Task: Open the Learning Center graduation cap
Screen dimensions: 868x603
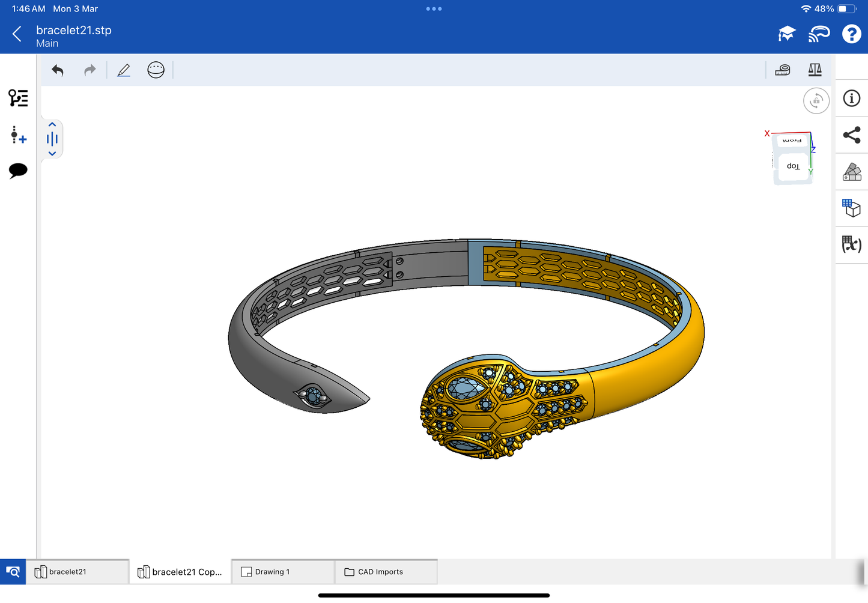Action: point(786,34)
